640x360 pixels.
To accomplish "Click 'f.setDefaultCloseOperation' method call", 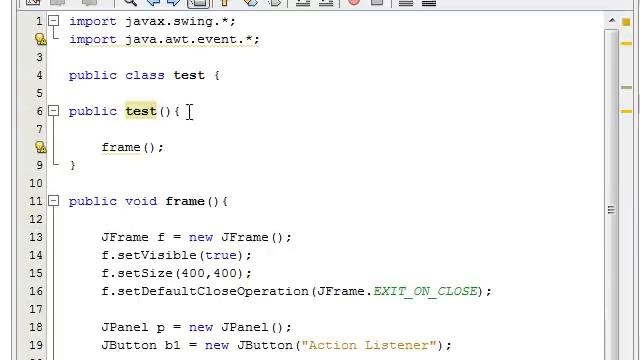I will coord(205,291).
